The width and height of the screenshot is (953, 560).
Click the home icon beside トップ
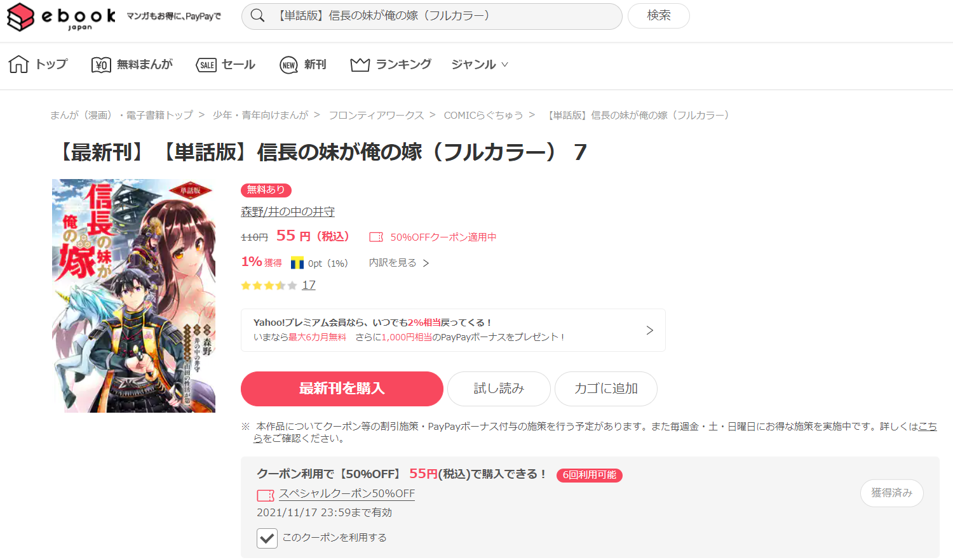tap(18, 64)
